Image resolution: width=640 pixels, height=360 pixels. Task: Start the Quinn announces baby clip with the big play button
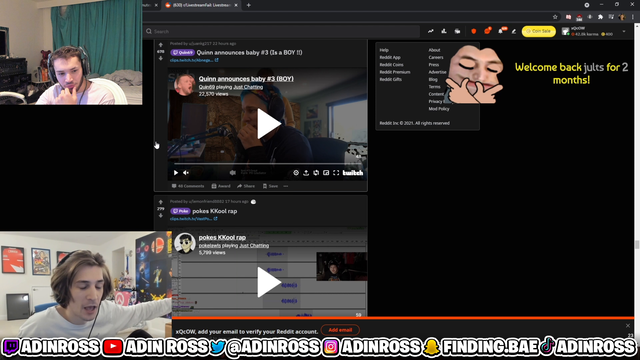click(x=268, y=124)
